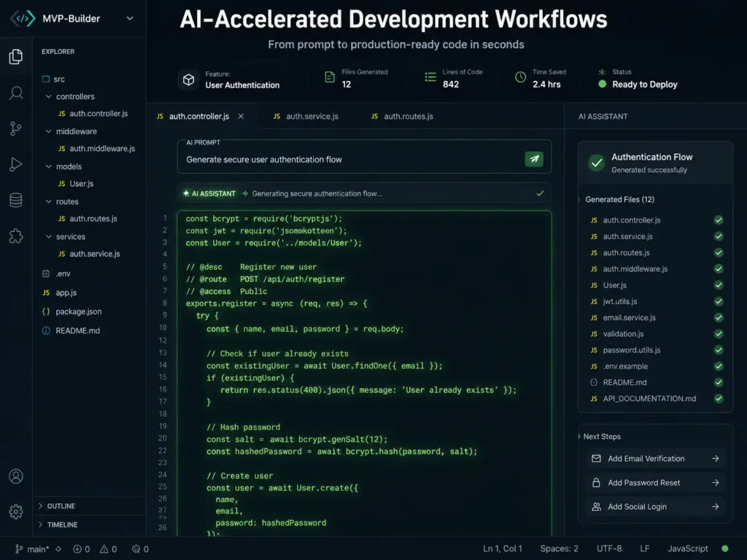Click Add Password Reset next step
Image resolution: width=747 pixels, height=560 pixels.
[x=656, y=483]
